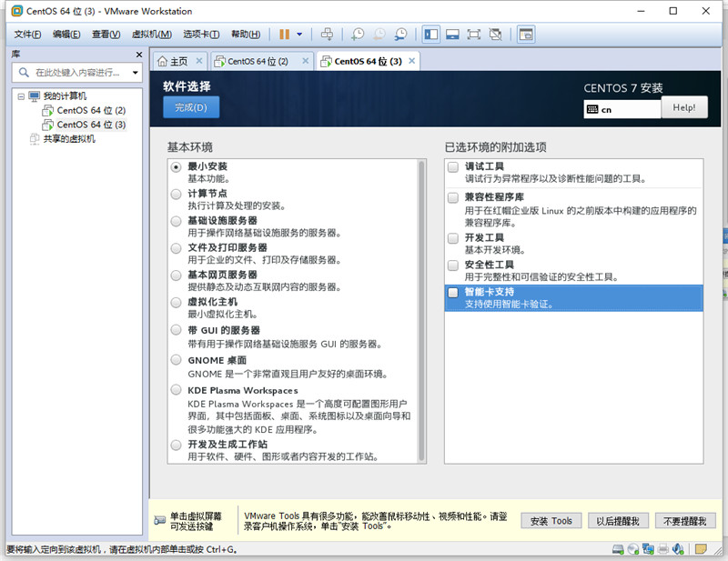Click the 不要提醒我 button
This screenshot has height=561, width=728.
[685, 521]
